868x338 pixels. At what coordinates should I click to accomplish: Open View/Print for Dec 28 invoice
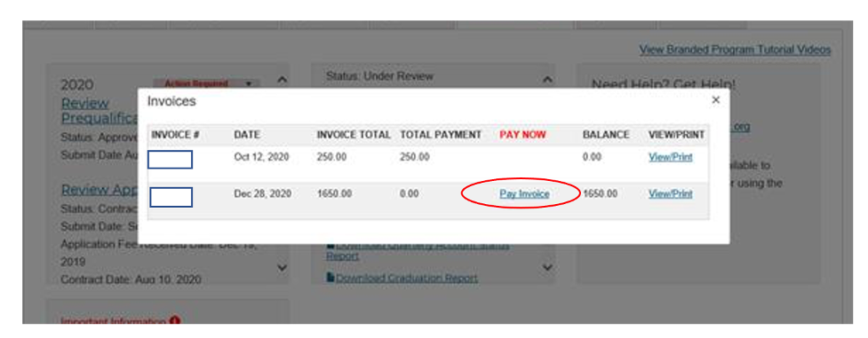pos(671,194)
